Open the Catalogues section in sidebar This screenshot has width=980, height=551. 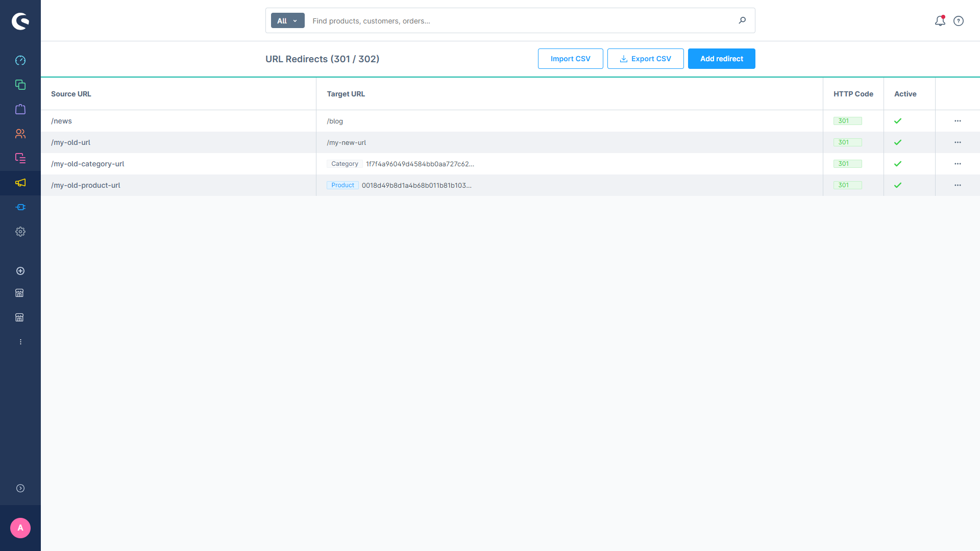tap(20, 85)
